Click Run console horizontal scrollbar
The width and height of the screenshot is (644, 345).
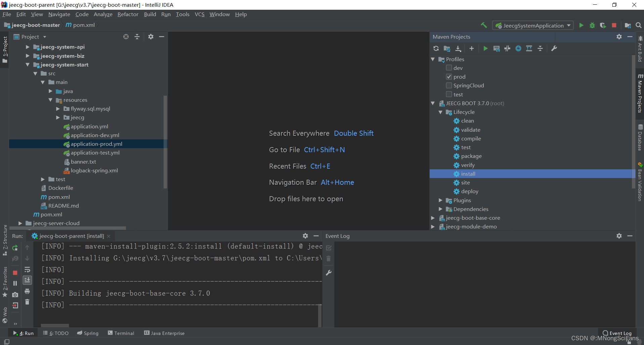[55, 326]
